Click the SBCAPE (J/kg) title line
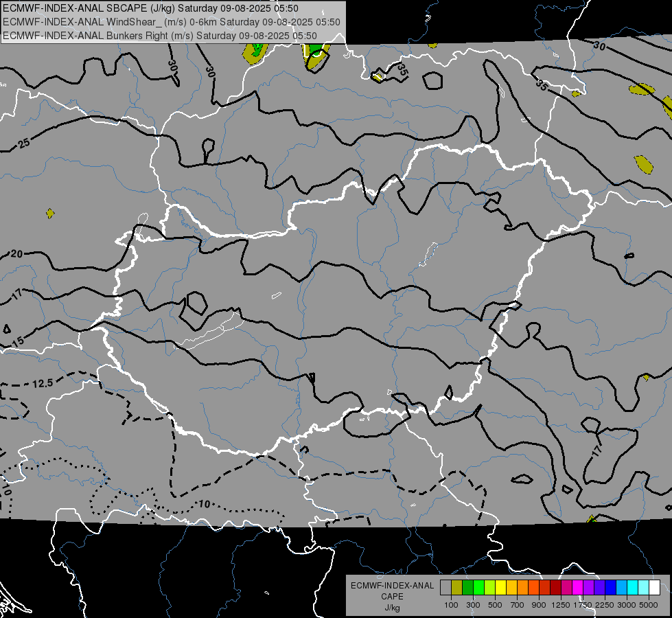The image size is (672, 618). tap(150, 8)
